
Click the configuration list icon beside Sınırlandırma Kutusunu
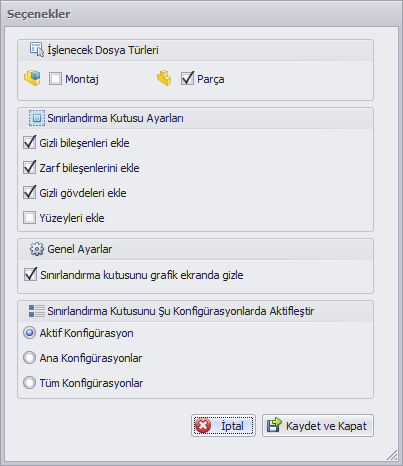pos(37,311)
